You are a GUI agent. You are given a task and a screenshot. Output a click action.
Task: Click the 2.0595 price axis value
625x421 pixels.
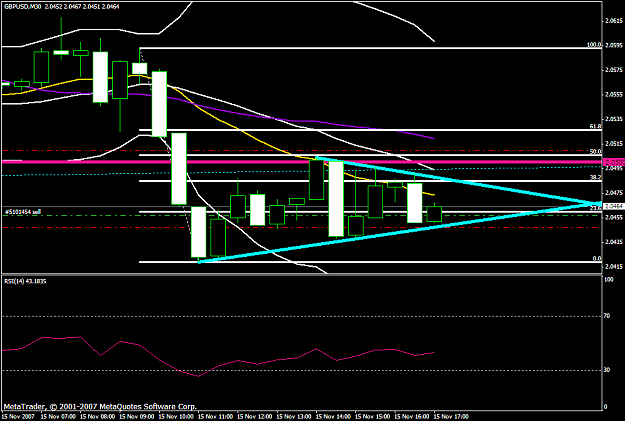click(x=613, y=45)
